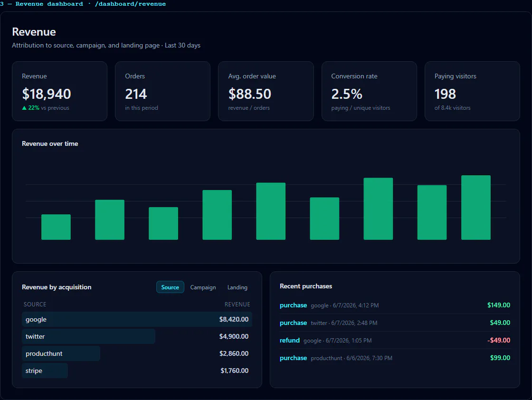This screenshot has height=400, width=532.
Task: Click the $99.00 purchase amount
Action: (x=500, y=358)
